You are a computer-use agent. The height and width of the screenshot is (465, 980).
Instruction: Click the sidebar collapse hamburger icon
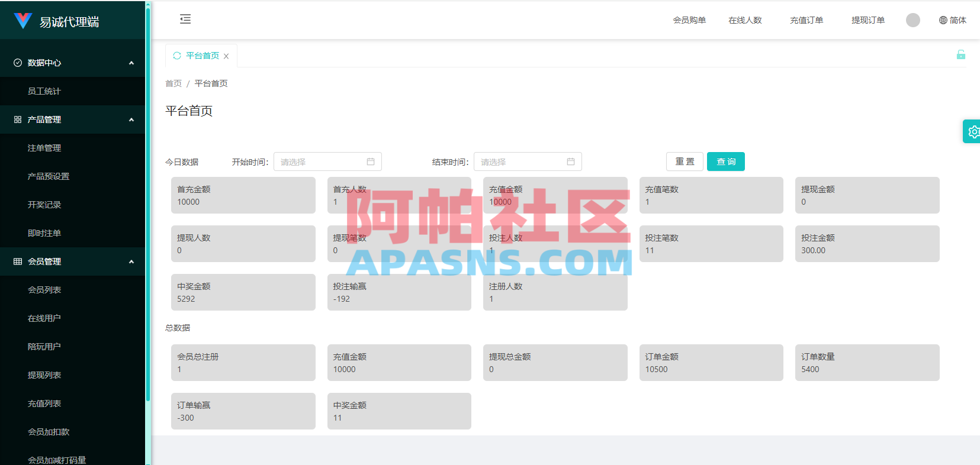click(x=185, y=19)
